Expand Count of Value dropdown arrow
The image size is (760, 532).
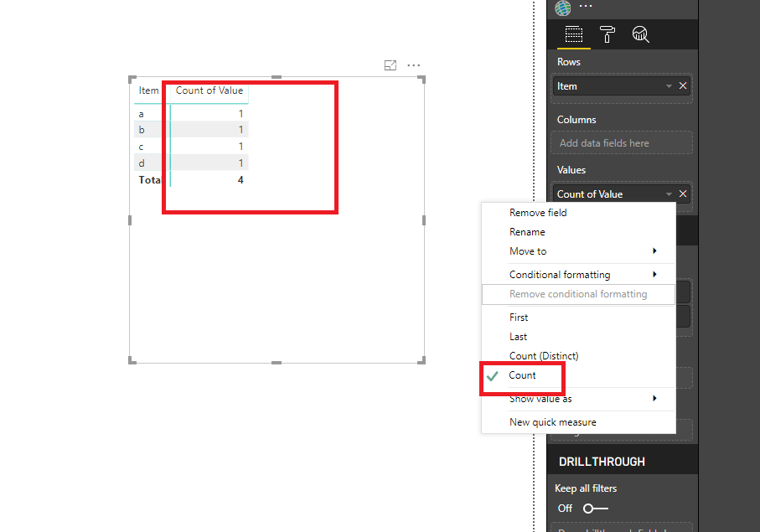669,194
